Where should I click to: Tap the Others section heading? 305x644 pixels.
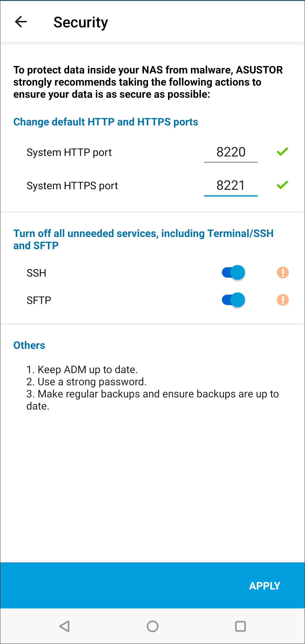(x=29, y=345)
